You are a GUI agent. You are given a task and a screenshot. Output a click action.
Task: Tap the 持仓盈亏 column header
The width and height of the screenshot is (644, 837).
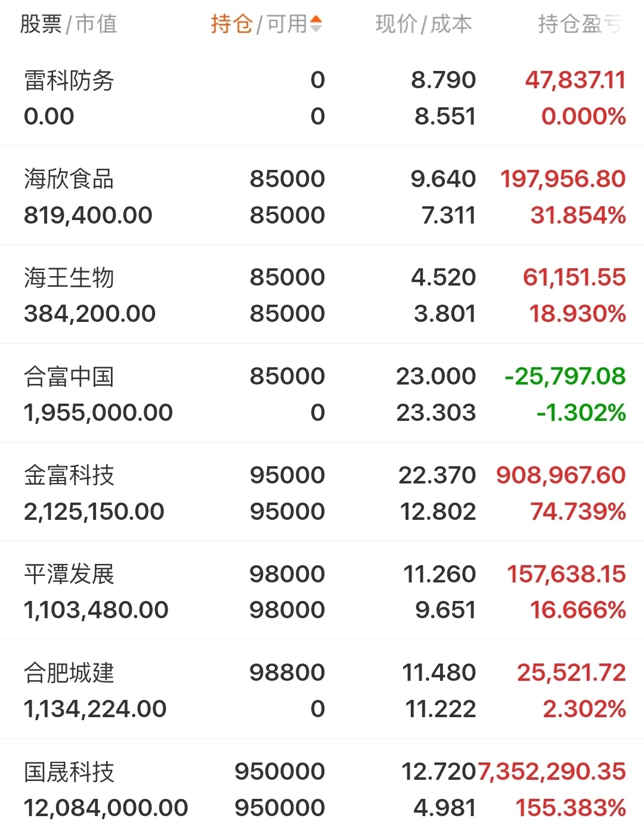[580, 24]
